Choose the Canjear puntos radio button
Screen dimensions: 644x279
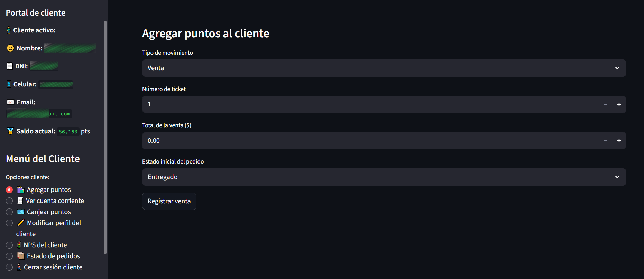9,212
